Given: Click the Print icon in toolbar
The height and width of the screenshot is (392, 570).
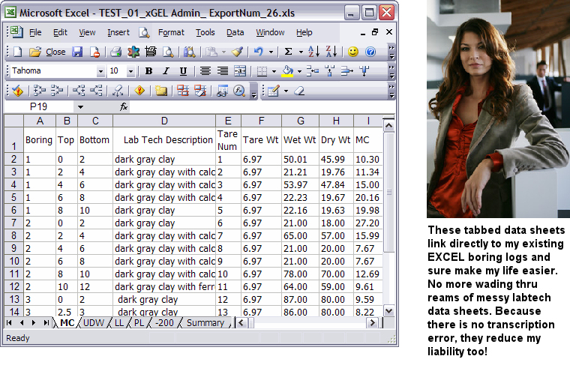Looking at the screenshot, I should 115,52.
